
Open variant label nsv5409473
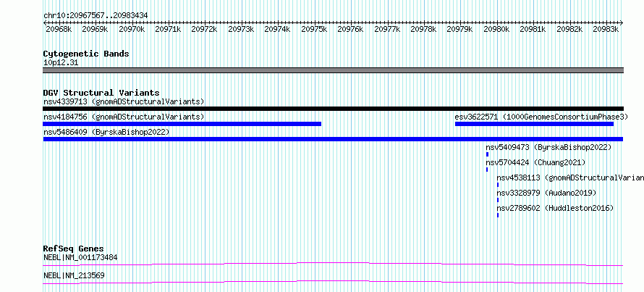(x=548, y=147)
